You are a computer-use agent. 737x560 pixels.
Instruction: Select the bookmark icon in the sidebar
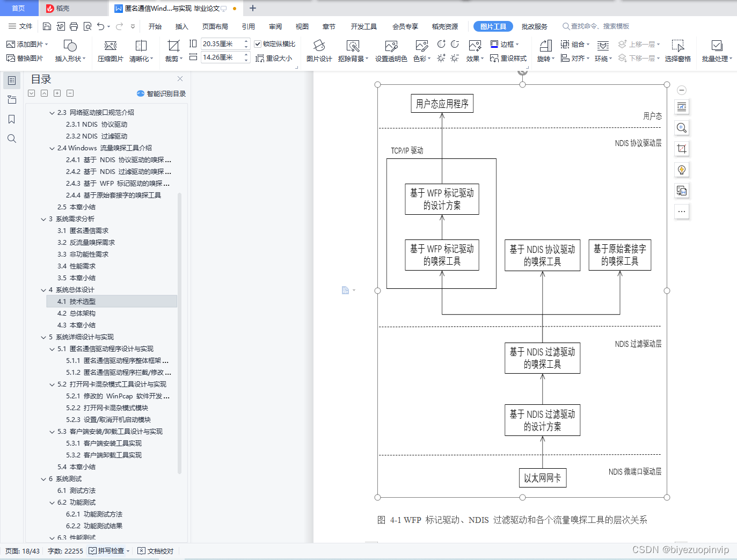pyautogui.click(x=12, y=119)
